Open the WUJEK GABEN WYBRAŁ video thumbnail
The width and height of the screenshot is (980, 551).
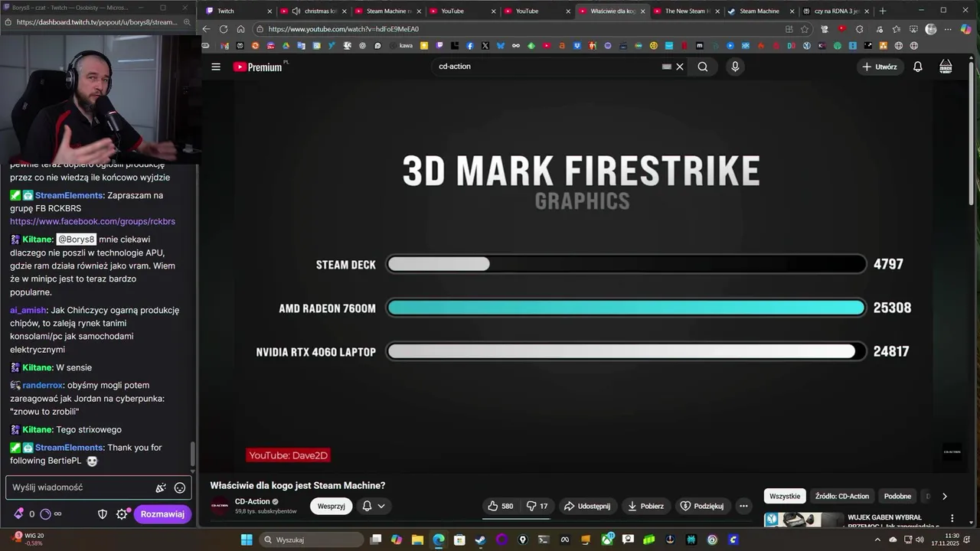pos(804,520)
